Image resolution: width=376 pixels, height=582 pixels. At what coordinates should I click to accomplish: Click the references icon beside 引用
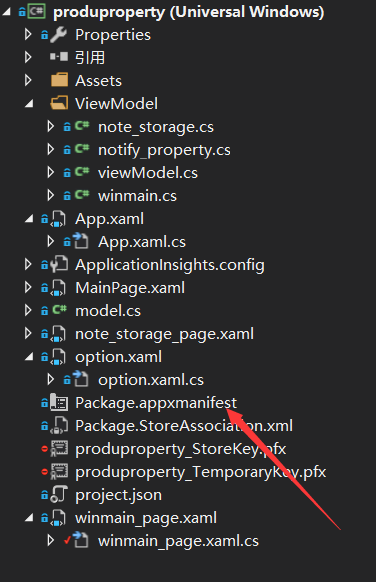coord(59,57)
